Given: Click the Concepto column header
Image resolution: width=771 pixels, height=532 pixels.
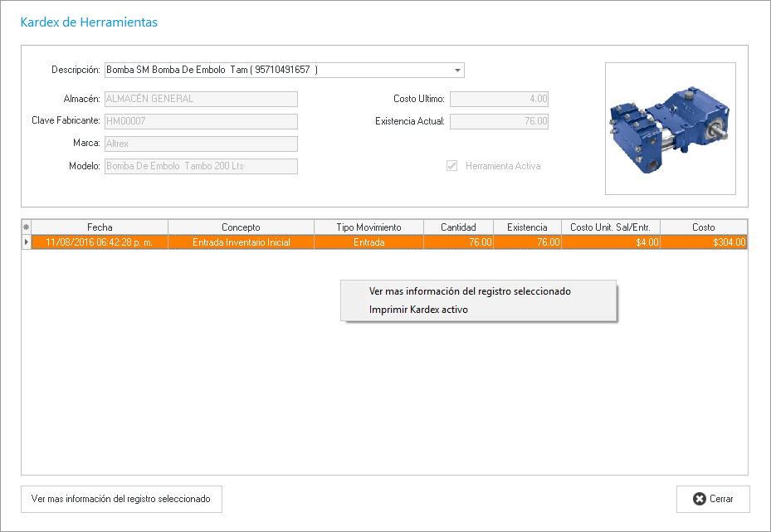Looking at the screenshot, I should coord(241,227).
